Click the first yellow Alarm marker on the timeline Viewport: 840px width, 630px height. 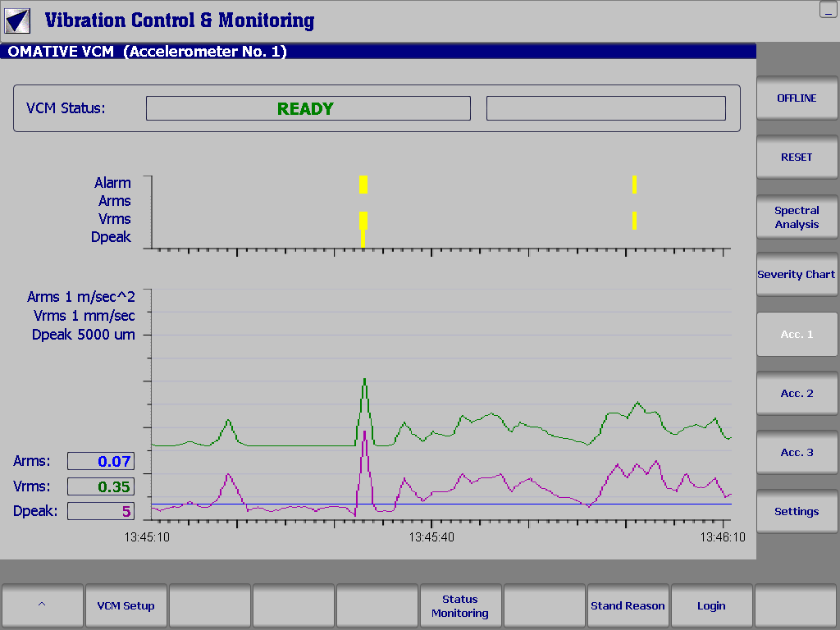tap(363, 184)
